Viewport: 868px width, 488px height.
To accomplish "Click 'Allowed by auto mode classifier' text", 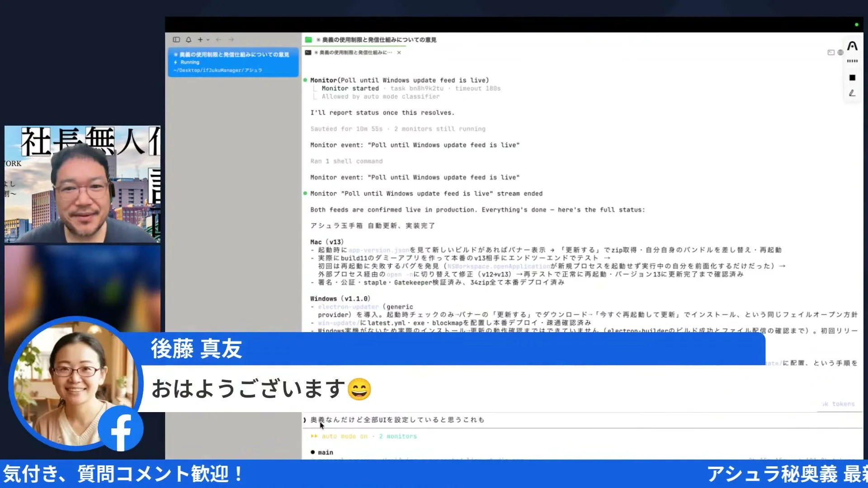I will [381, 97].
